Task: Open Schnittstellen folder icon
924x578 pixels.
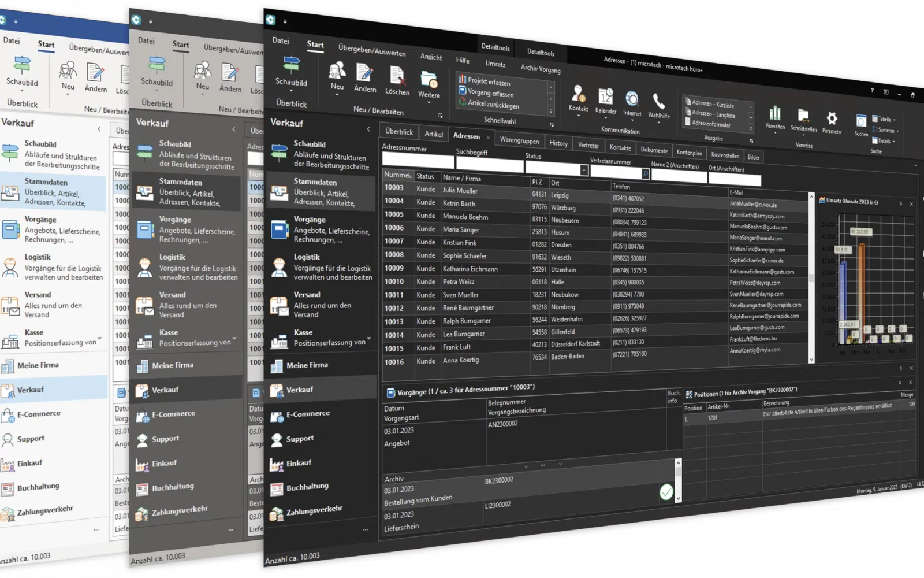Action: pos(803,116)
